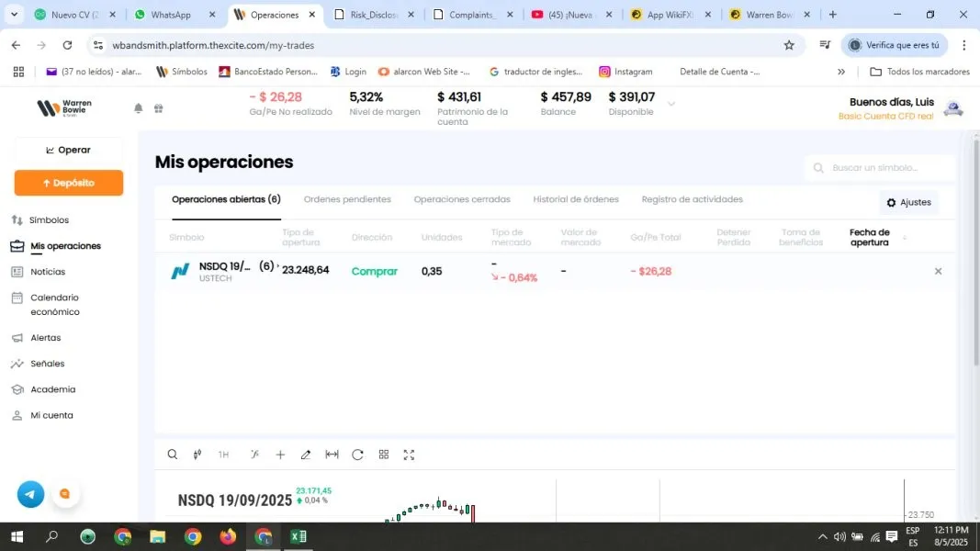Open the Warren Bowie logo home
The height and width of the screenshot is (551, 980).
click(x=64, y=108)
